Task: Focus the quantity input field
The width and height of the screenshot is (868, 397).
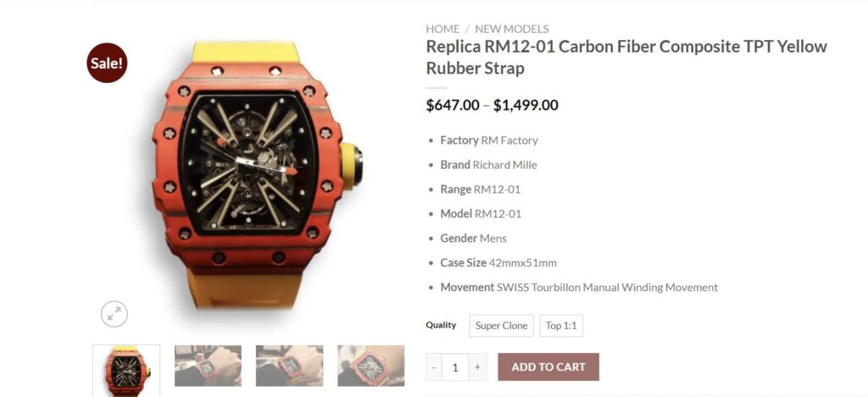Action: (455, 367)
